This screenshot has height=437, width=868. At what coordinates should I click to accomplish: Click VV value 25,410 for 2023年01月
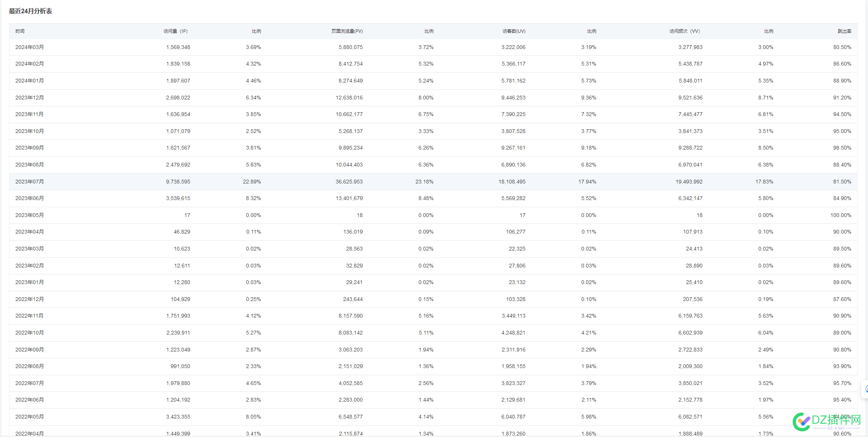pos(694,282)
